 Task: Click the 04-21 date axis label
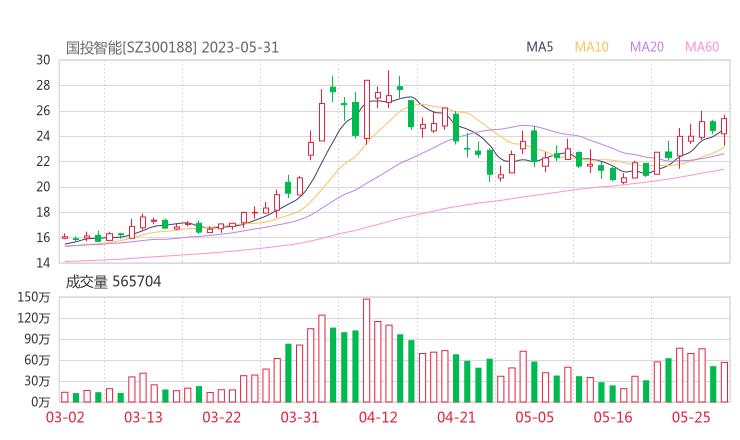coord(456,417)
